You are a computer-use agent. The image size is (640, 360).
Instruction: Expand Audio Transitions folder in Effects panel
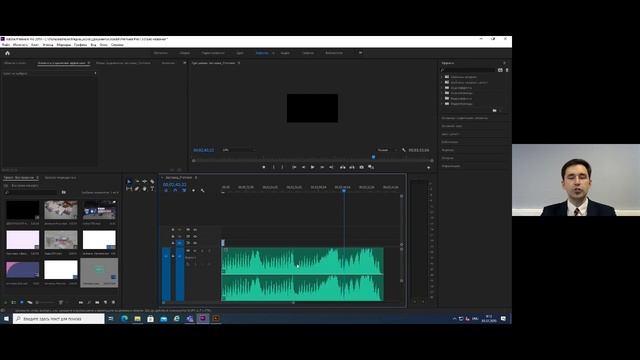tap(442, 93)
